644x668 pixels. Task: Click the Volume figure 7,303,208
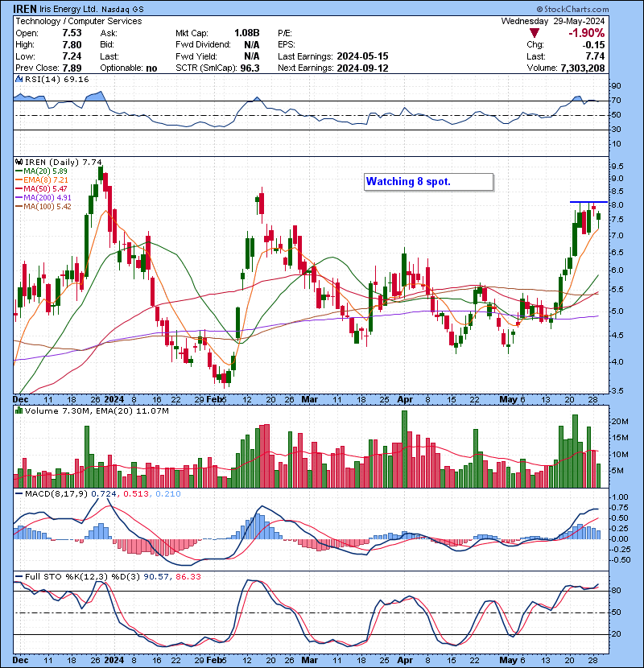pos(583,68)
